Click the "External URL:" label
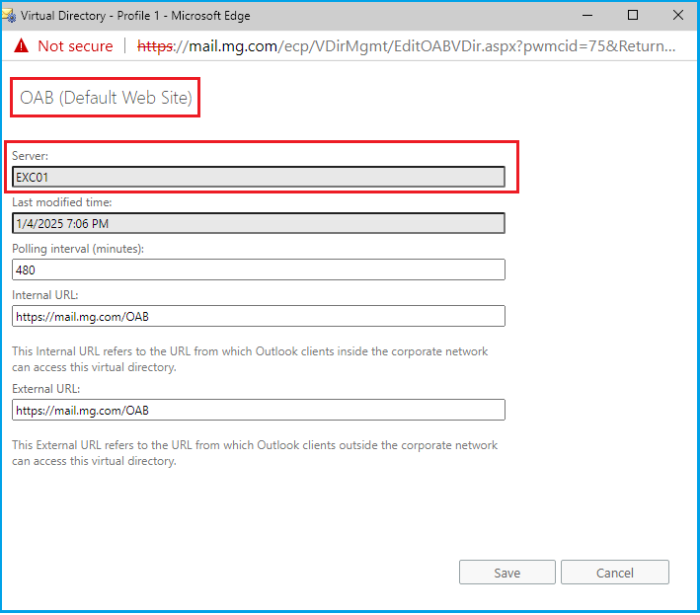The height and width of the screenshot is (615, 700). coord(46,389)
